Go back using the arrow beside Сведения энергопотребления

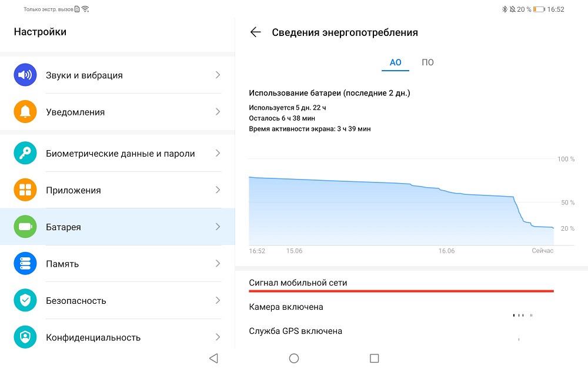(x=255, y=32)
